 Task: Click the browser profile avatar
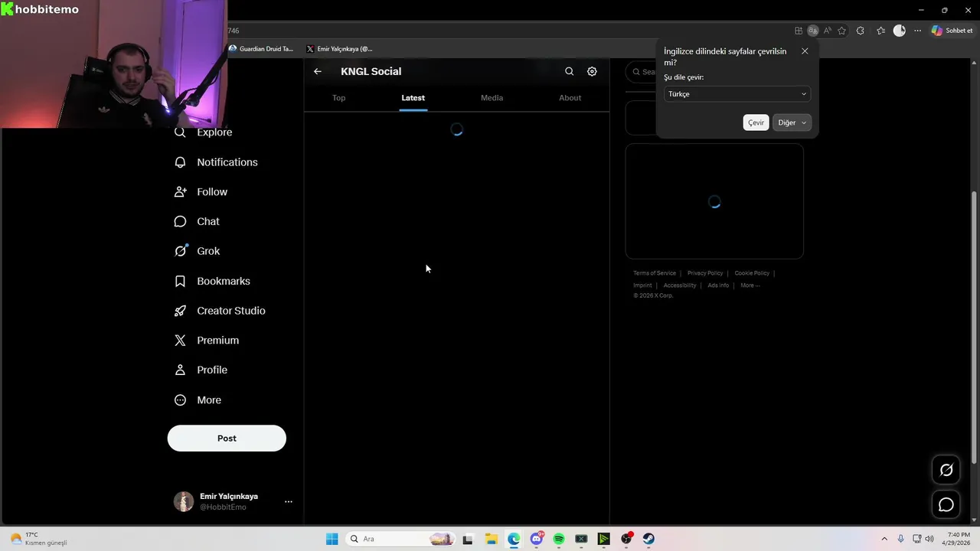pos(900,31)
